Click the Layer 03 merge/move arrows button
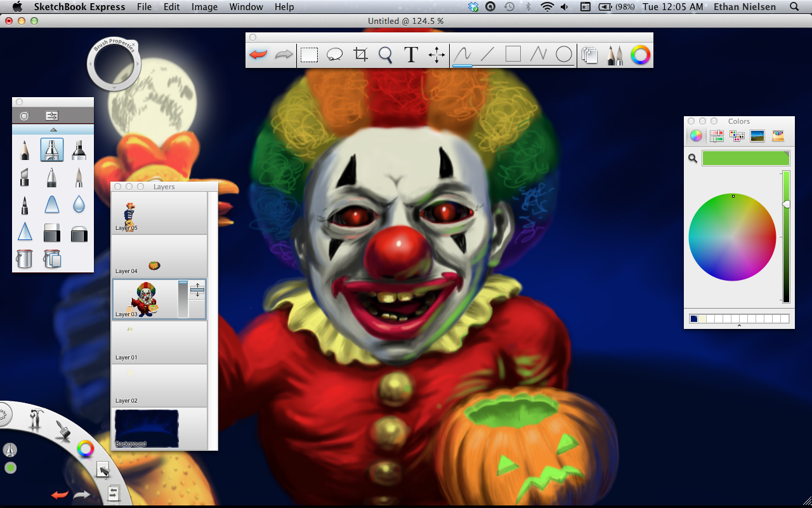The height and width of the screenshot is (508, 812). (x=197, y=290)
